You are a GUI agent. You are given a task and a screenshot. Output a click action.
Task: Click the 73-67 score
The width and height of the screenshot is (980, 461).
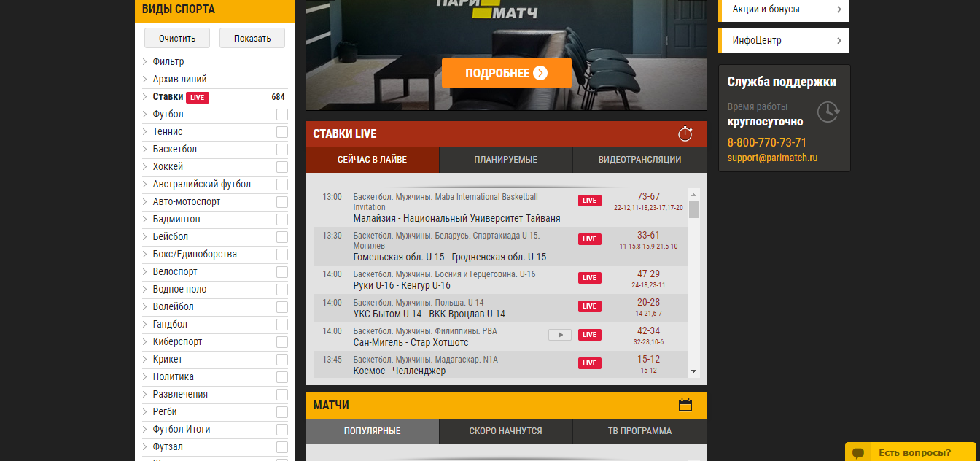(x=648, y=197)
